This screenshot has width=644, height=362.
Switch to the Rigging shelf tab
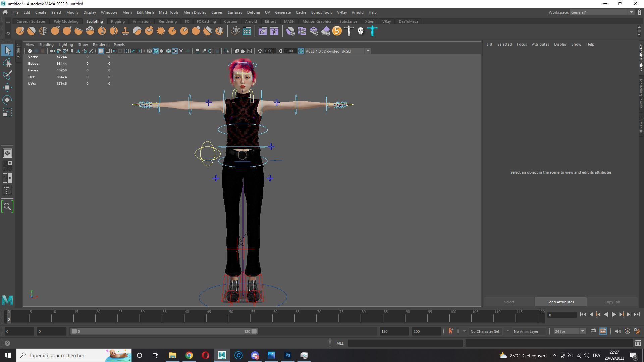coord(118,21)
